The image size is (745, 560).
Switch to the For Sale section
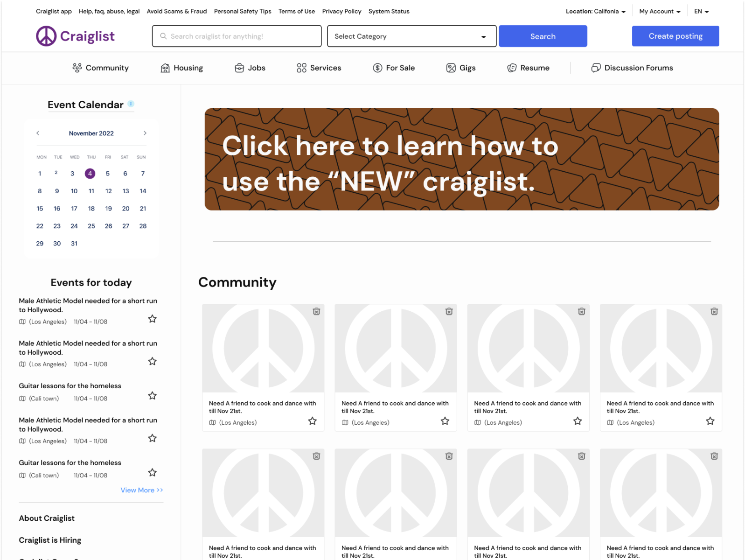pyautogui.click(x=394, y=68)
